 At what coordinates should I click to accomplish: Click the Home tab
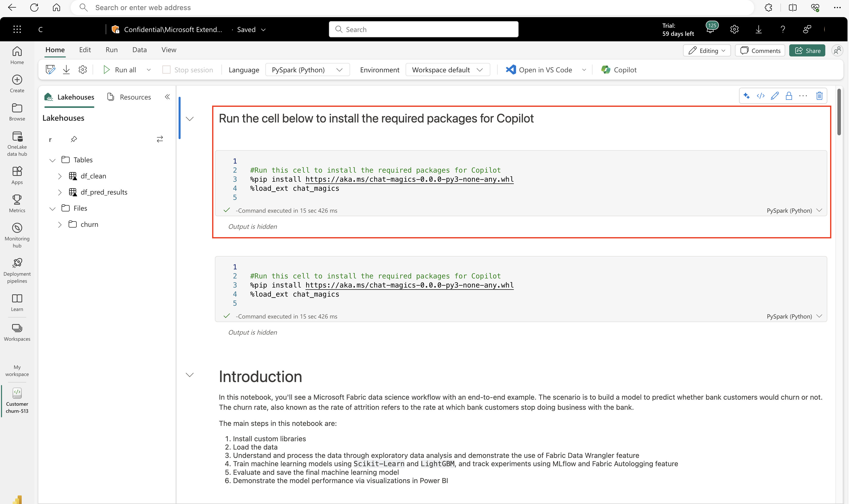click(x=55, y=50)
